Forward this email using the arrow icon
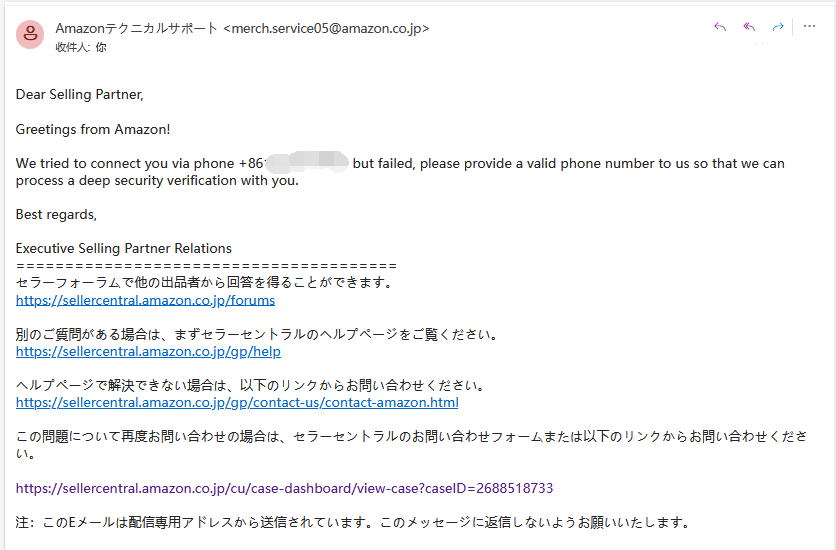The width and height of the screenshot is (836, 550). 778,27
